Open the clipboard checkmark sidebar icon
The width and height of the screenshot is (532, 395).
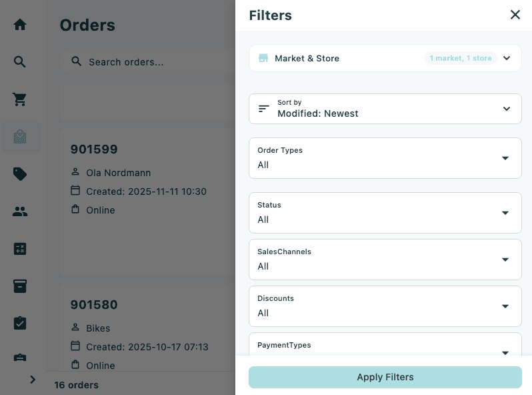point(20,323)
